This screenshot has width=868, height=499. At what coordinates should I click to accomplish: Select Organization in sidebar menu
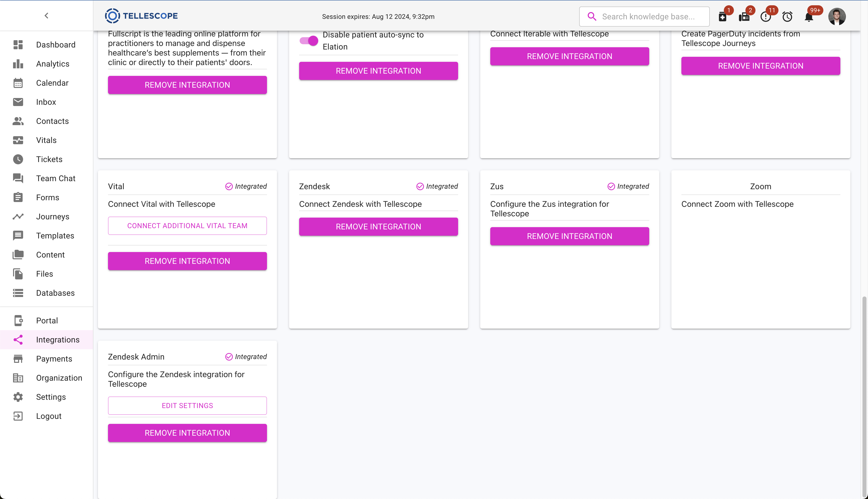59,378
